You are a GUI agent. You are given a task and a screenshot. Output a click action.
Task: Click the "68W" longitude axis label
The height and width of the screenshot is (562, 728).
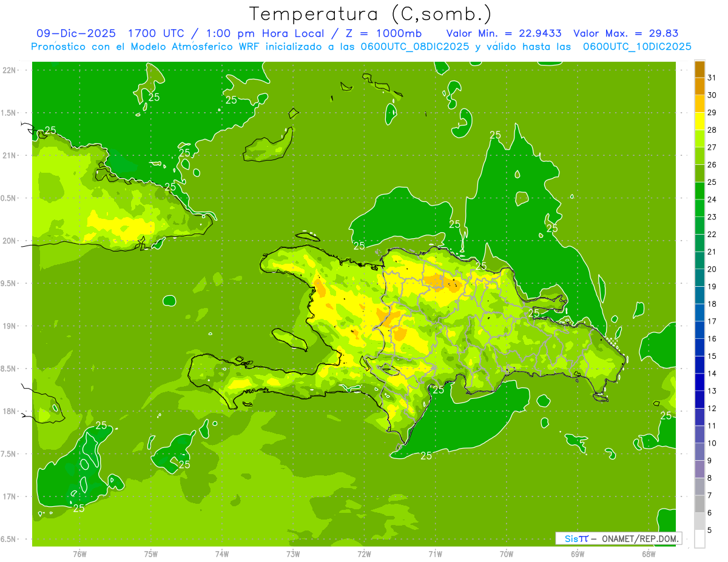pyautogui.click(x=649, y=554)
